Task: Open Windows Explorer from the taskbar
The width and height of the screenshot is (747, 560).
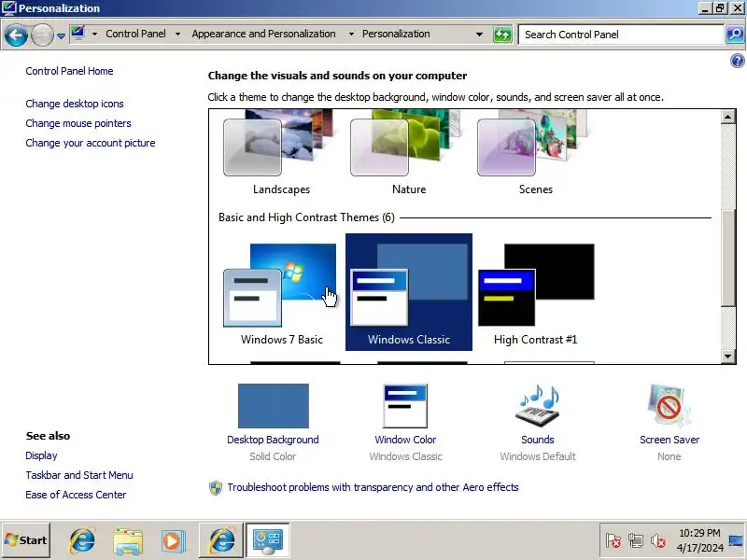Action: tap(128, 540)
